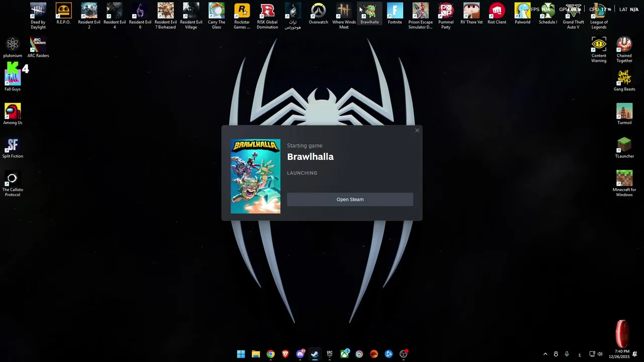Image resolution: width=644 pixels, height=362 pixels.
Task: Select the Brawlhalla desktop shortcut
Action: pos(369,14)
